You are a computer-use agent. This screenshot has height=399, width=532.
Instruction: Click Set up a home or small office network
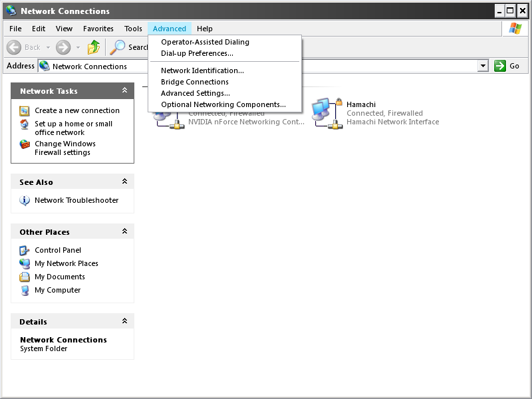[74, 128]
